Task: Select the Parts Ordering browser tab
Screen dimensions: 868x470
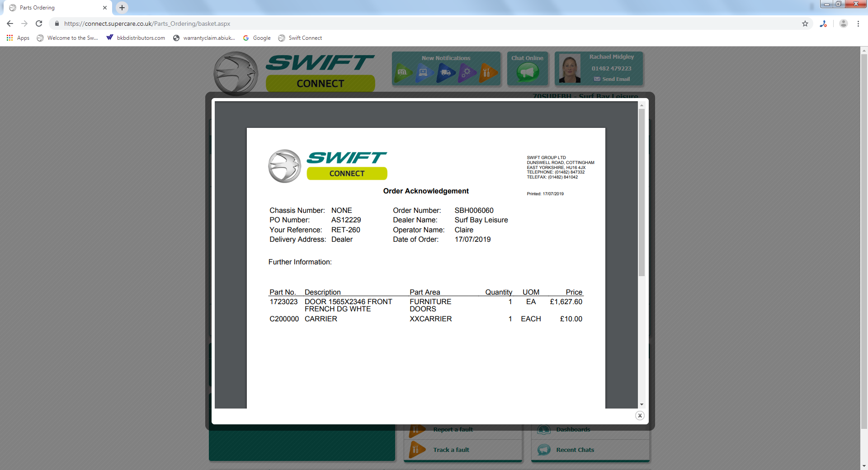Action: tap(58, 8)
